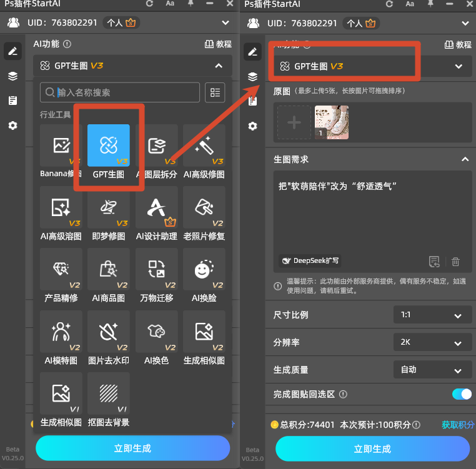
Task: Open the 分辨率 2K dropdown
Action: 433,342
